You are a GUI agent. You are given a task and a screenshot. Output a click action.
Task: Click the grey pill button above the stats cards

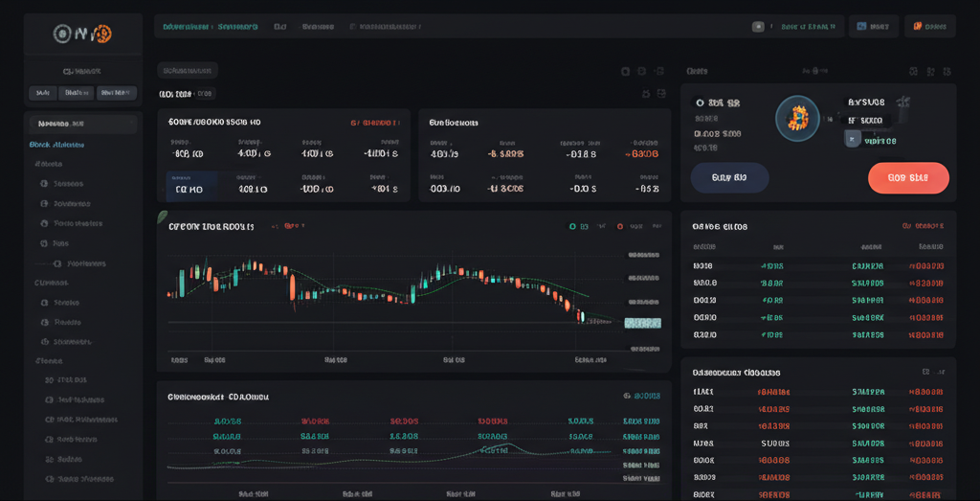pos(188,71)
